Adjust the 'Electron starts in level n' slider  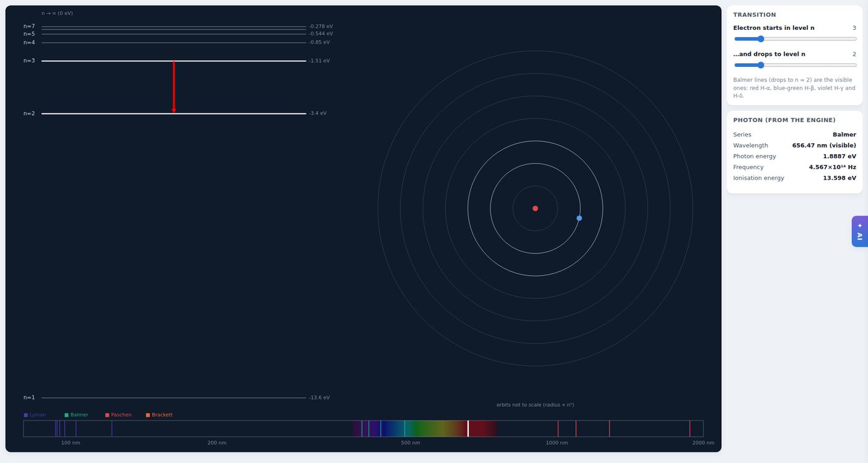795,39
